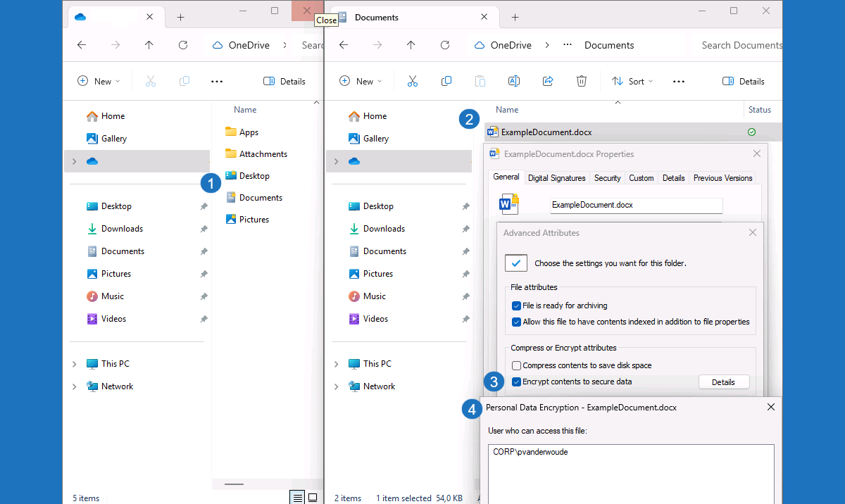Add new tab in Documents window

coord(515,17)
